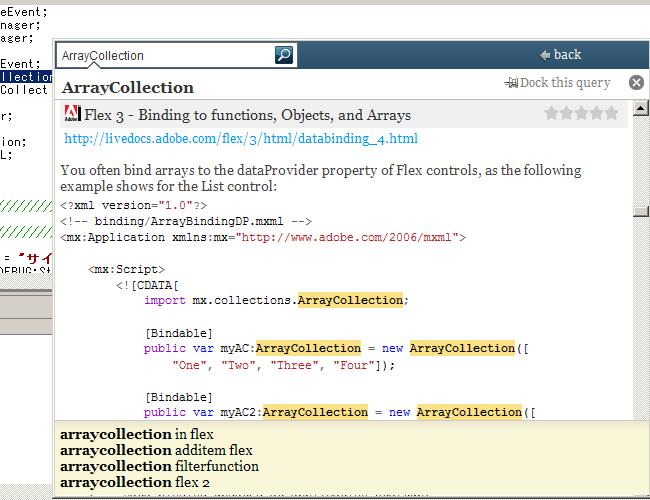Click the results scrollbar thumb
The image size is (650, 500).
(x=640, y=211)
